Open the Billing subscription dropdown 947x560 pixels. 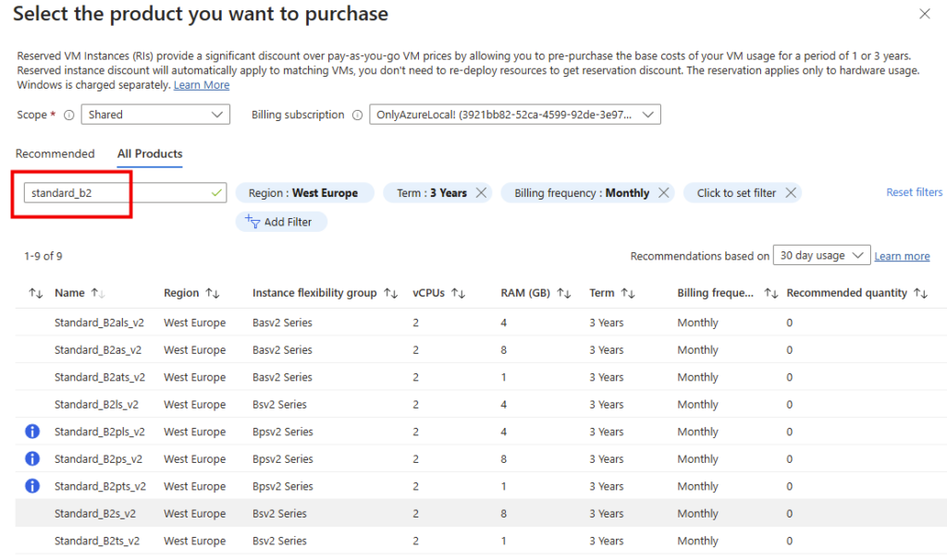[x=514, y=115]
